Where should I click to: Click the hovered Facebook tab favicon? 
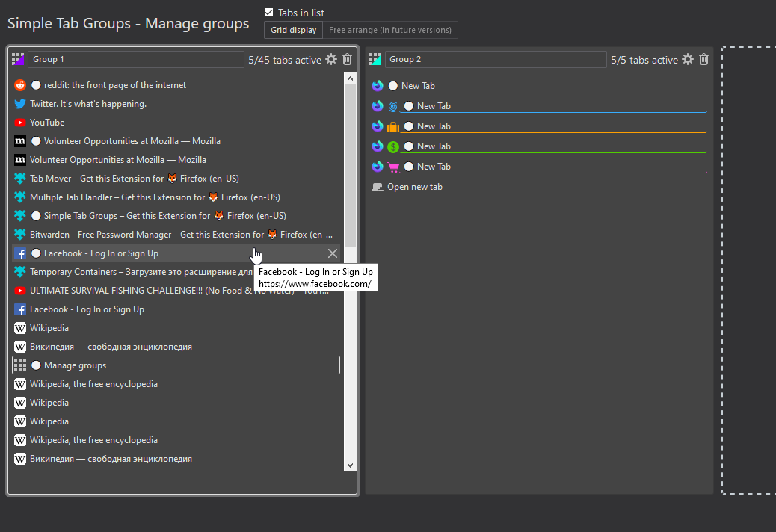(x=19, y=253)
